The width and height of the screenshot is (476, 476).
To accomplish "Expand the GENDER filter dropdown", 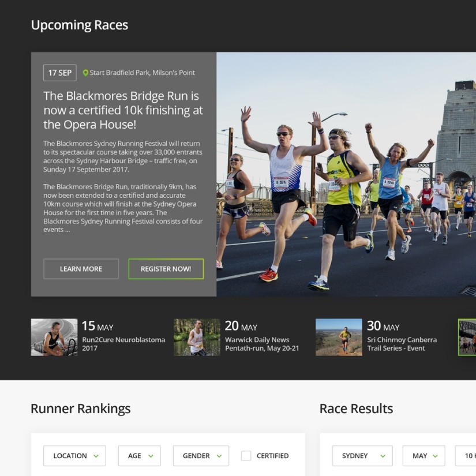I will click(201, 456).
